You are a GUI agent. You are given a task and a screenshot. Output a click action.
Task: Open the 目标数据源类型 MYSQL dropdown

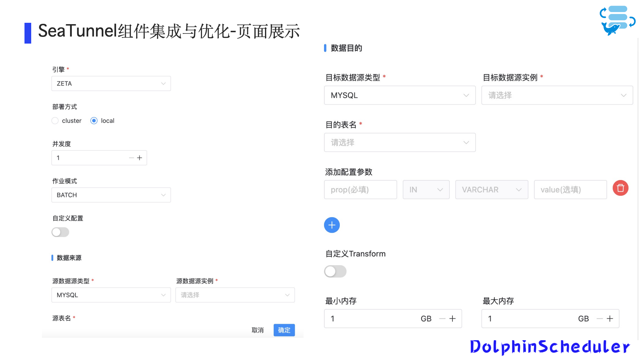(x=400, y=95)
